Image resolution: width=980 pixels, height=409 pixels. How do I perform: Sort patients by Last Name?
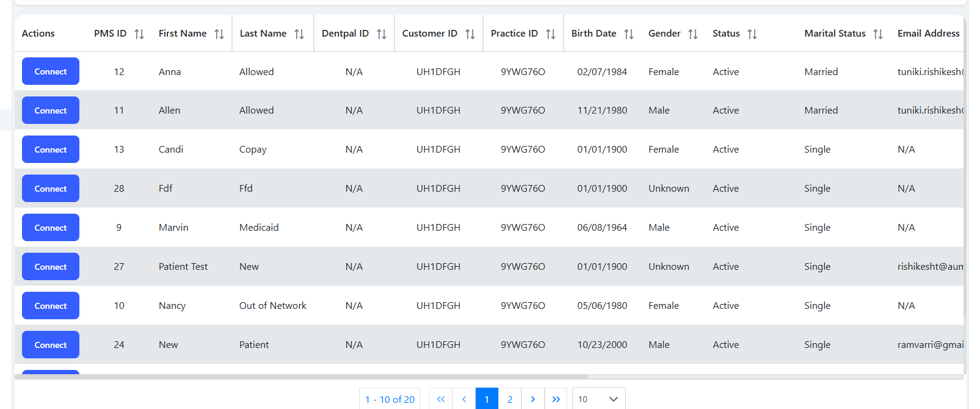tap(299, 34)
